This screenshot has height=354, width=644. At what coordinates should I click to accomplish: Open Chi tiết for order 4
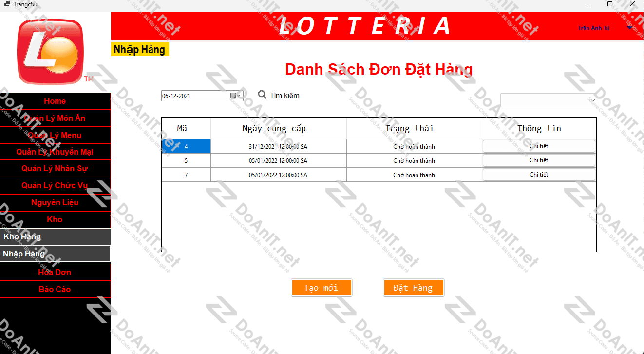(539, 146)
